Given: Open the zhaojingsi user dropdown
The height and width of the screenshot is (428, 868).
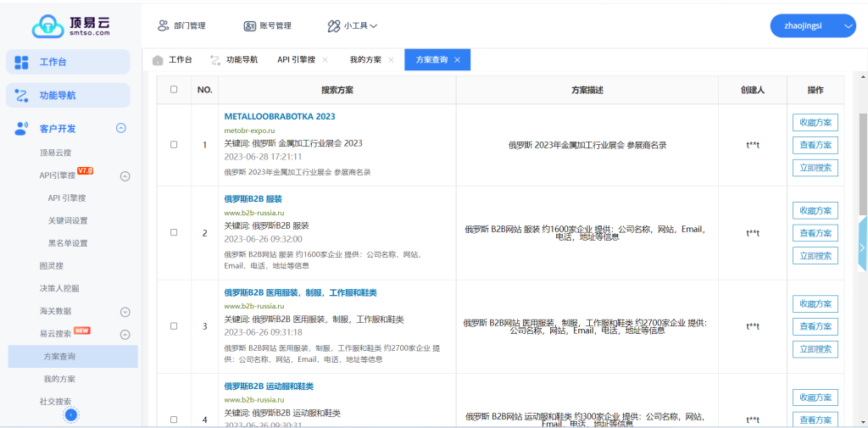Looking at the screenshot, I should [x=812, y=26].
